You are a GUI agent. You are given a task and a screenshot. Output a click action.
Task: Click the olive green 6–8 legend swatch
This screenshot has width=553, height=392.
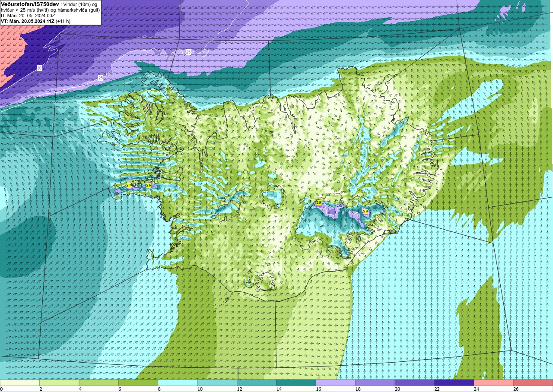138,383
